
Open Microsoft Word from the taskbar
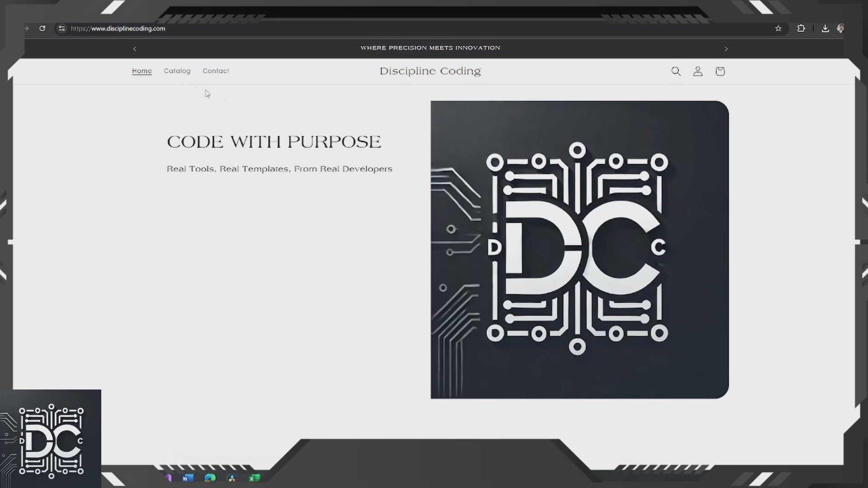click(188, 478)
